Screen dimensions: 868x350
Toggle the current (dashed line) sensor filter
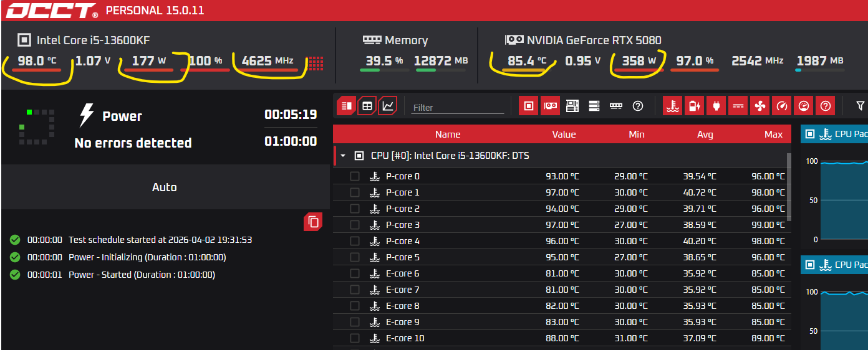(x=738, y=106)
